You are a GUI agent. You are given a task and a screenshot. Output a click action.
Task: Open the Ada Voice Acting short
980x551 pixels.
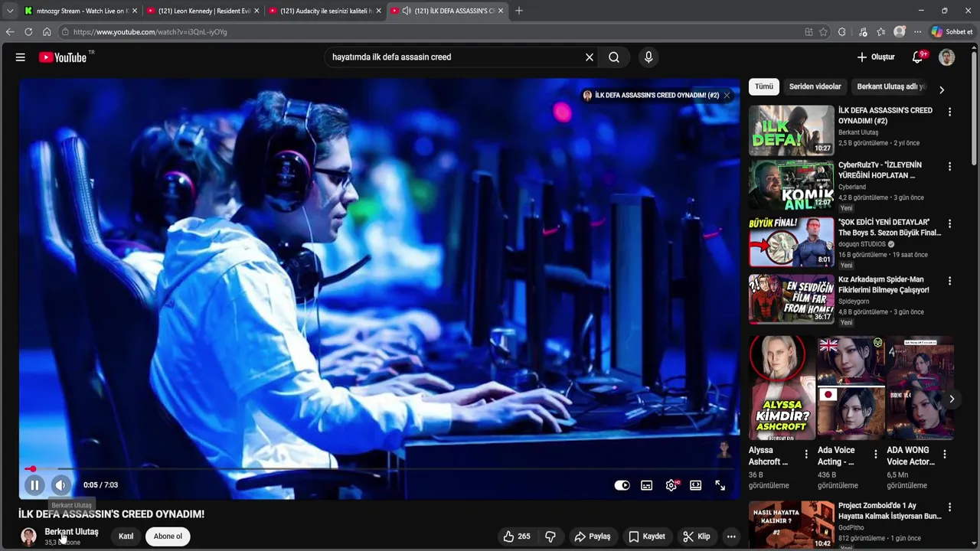pos(851,388)
